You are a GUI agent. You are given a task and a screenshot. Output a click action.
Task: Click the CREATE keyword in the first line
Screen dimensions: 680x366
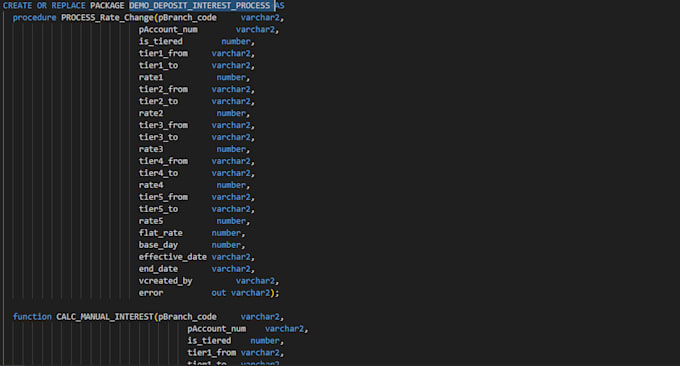pyautogui.click(x=17, y=6)
